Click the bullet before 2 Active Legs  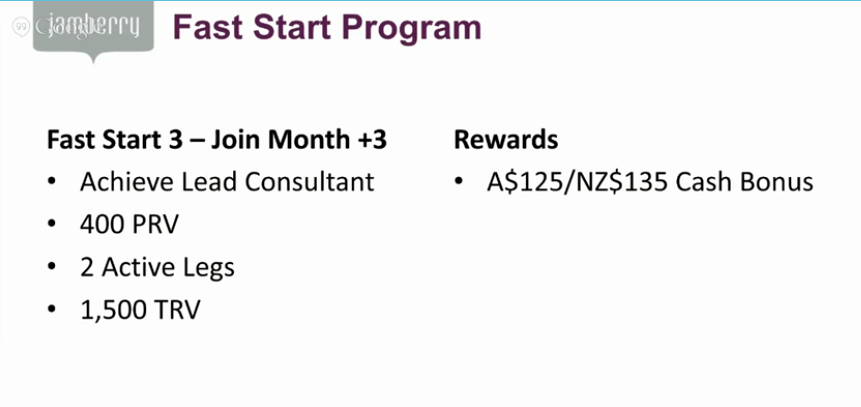(52, 267)
